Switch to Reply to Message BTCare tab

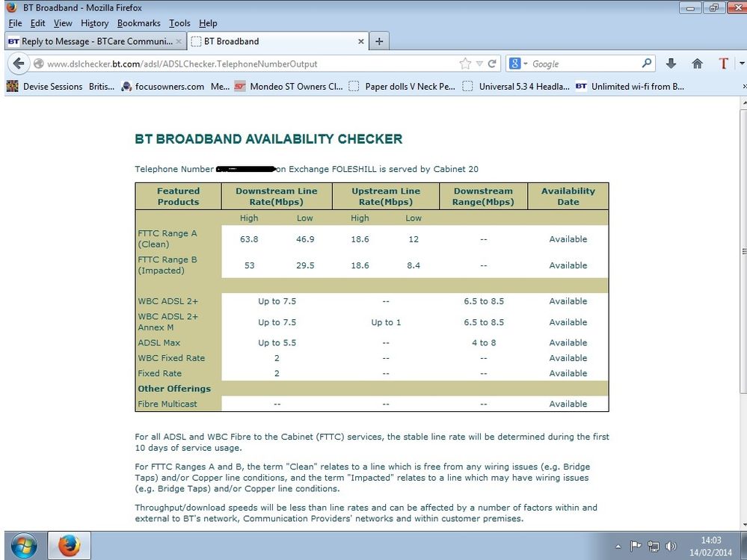pos(95,41)
